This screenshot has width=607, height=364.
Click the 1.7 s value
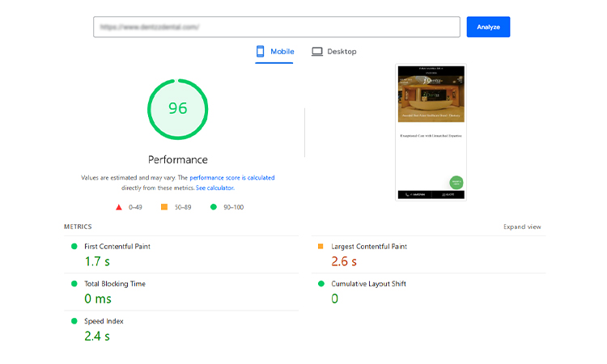click(x=97, y=261)
